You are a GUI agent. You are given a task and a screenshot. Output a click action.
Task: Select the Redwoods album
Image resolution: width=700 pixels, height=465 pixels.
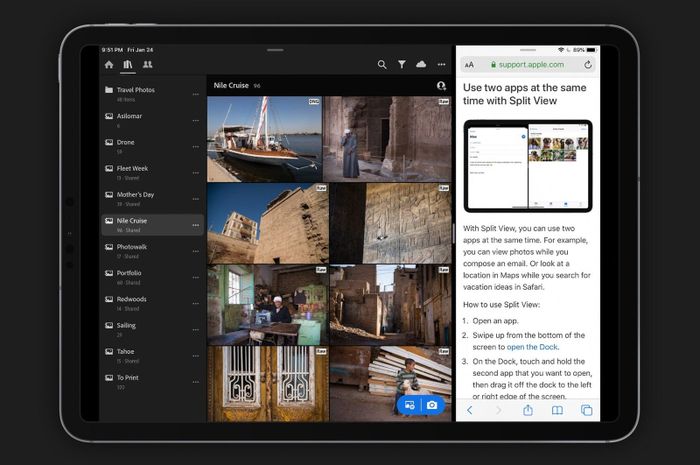pos(152,303)
